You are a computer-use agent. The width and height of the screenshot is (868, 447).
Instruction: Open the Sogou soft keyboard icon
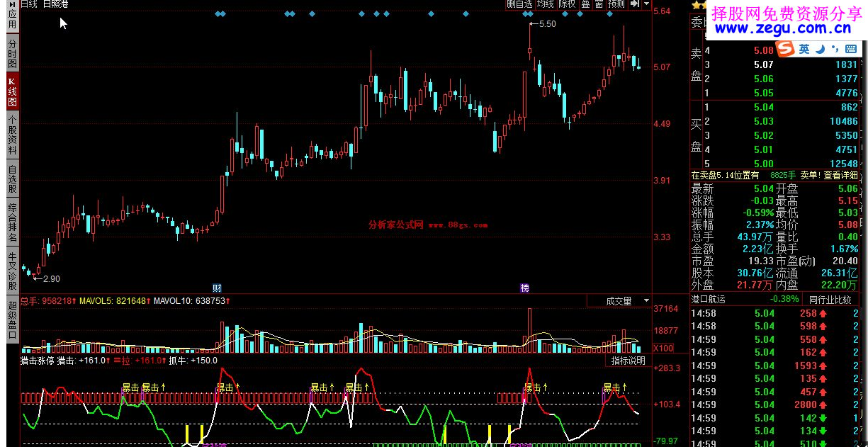point(850,49)
